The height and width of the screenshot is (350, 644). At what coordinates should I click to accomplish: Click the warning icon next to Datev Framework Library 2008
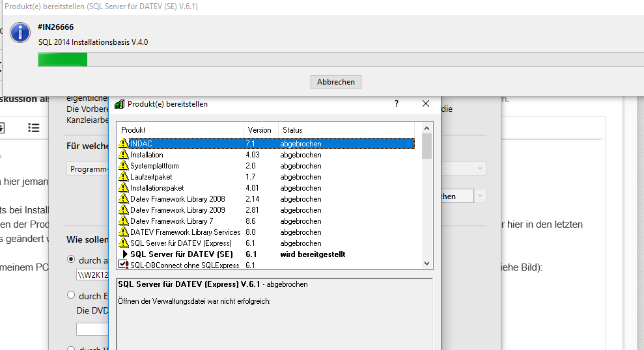pos(123,198)
